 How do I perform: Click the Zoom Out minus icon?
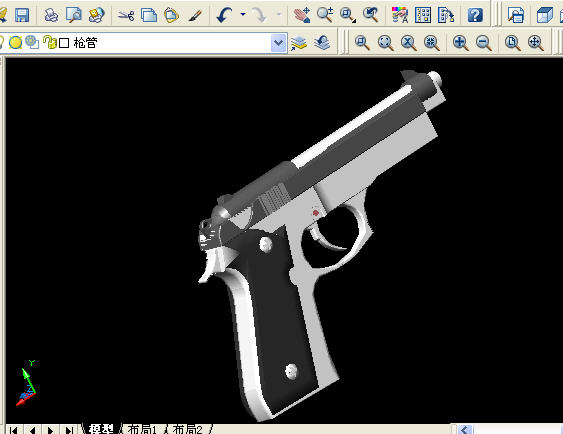tap(484, 43)
